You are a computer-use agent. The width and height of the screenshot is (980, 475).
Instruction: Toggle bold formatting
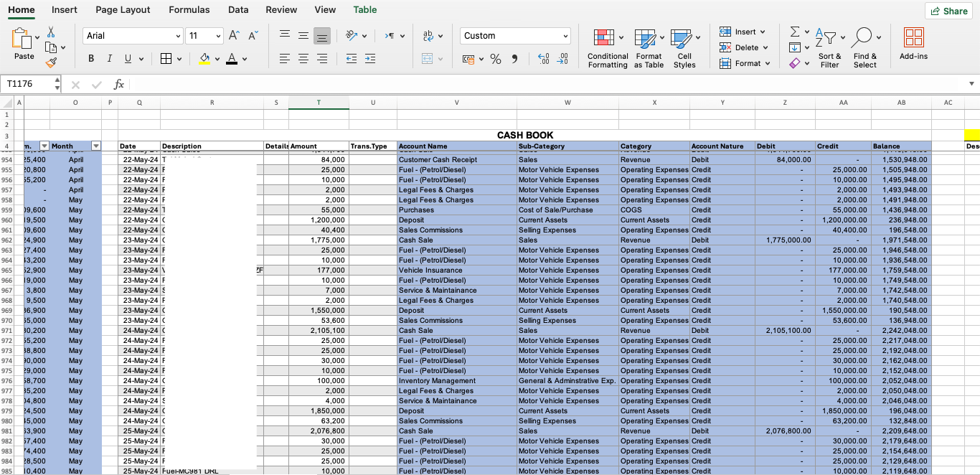91,57
